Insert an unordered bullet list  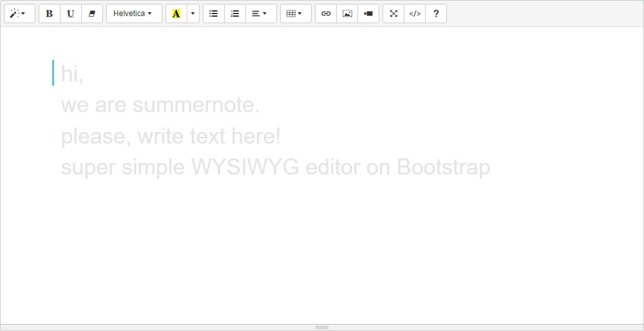click(x=214, y=14)
